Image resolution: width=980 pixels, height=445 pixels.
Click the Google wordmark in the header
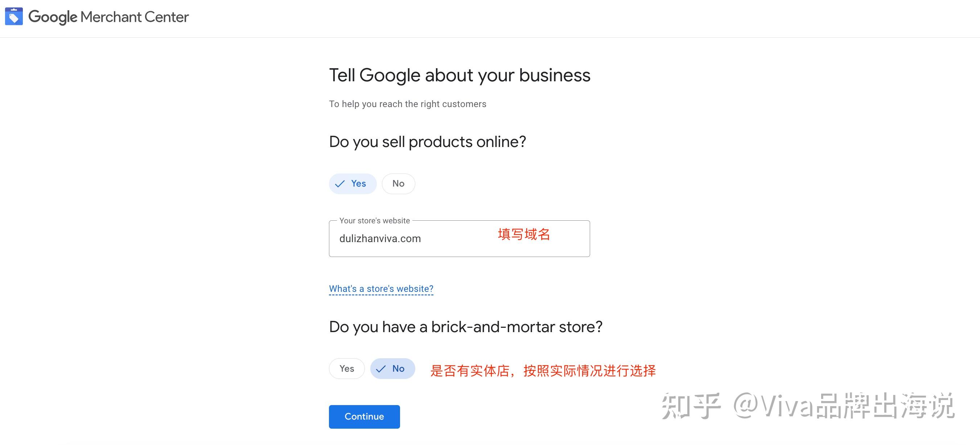53,17
